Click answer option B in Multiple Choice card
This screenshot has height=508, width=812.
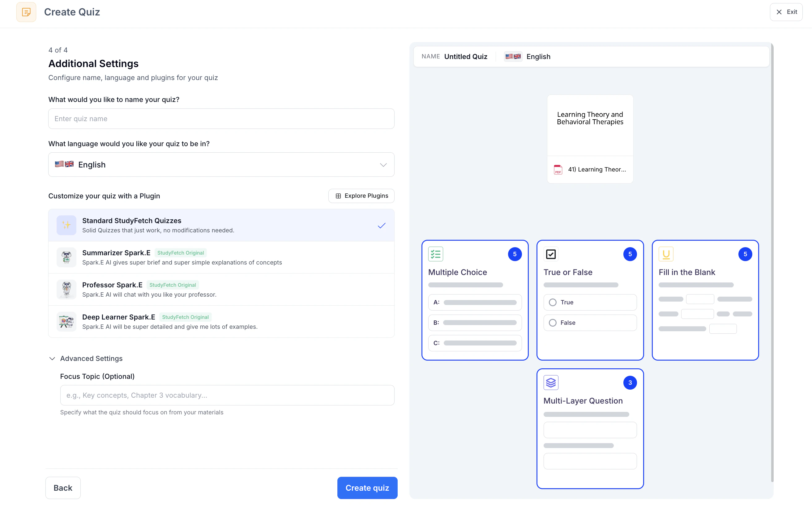[x=475, y=323]
